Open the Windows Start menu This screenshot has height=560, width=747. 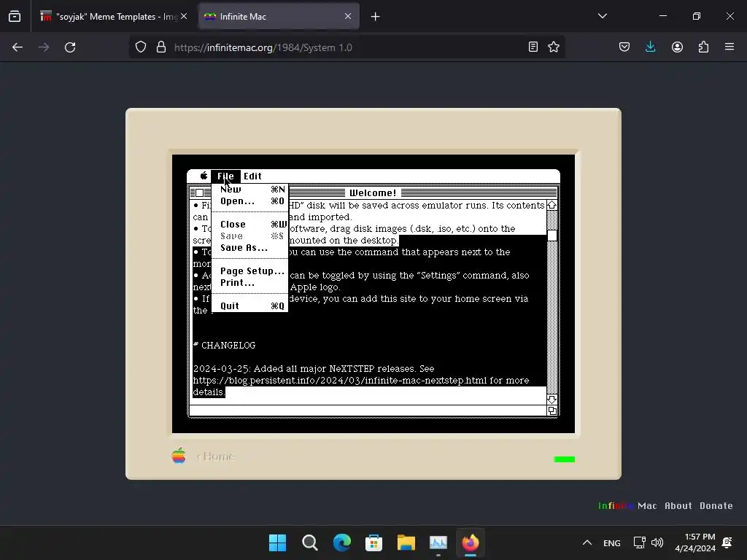[x=277, y=542]
